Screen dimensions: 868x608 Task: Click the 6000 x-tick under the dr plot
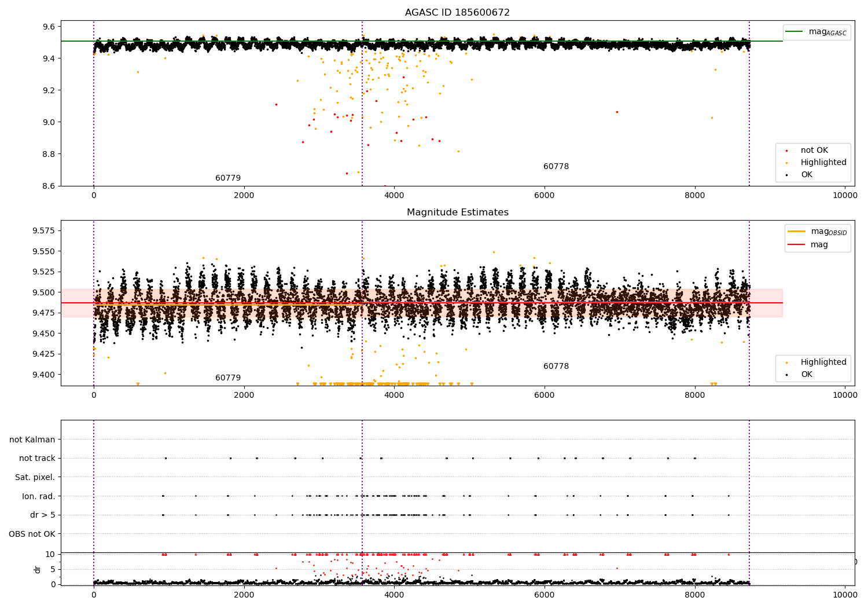(x=545, y=595)
